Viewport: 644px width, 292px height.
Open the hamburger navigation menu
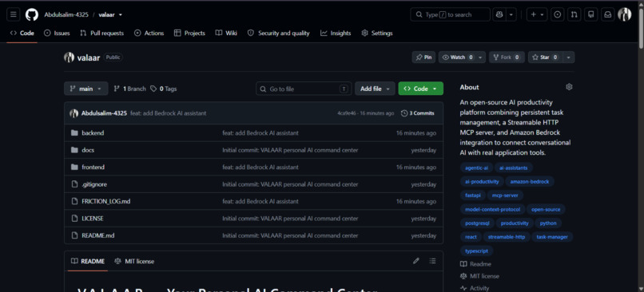[x=13, y=15]
